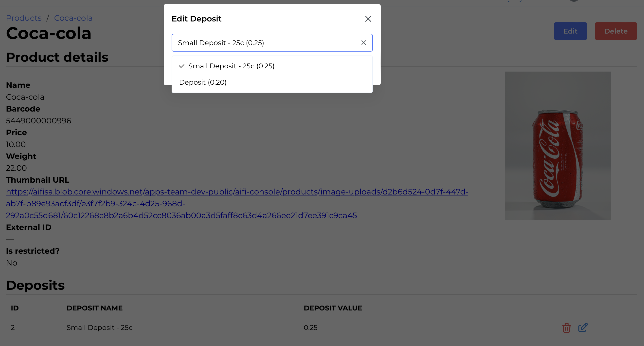
Task: Open the Coca-cola breadcrumb link
Action: (x=73, y=18)
